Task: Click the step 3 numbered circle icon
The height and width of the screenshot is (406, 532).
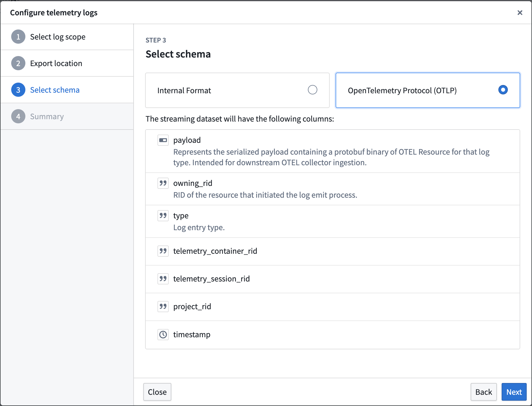Action: pyautogui.click(x=18, y=90)
